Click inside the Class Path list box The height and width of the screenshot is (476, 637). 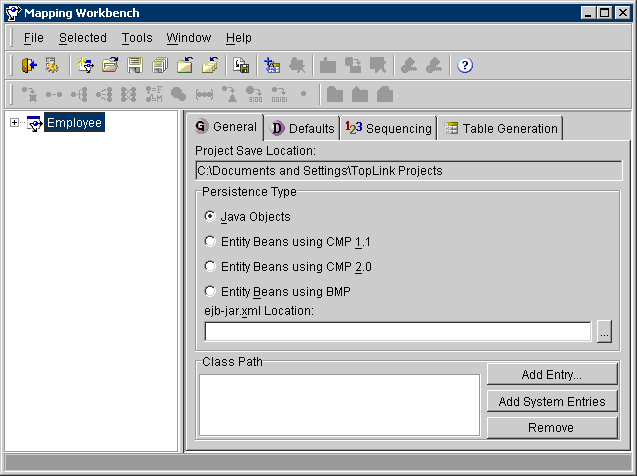[x=340, y=405]
